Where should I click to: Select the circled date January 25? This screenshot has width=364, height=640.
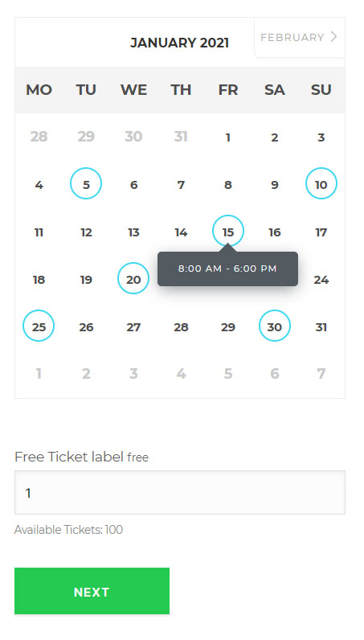coord(39,326)
